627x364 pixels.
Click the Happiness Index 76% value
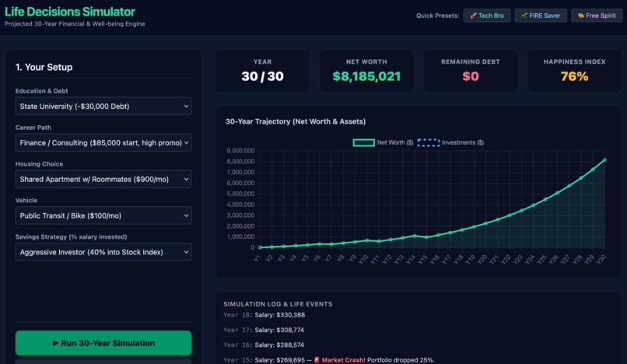click(x=574, y=76)
